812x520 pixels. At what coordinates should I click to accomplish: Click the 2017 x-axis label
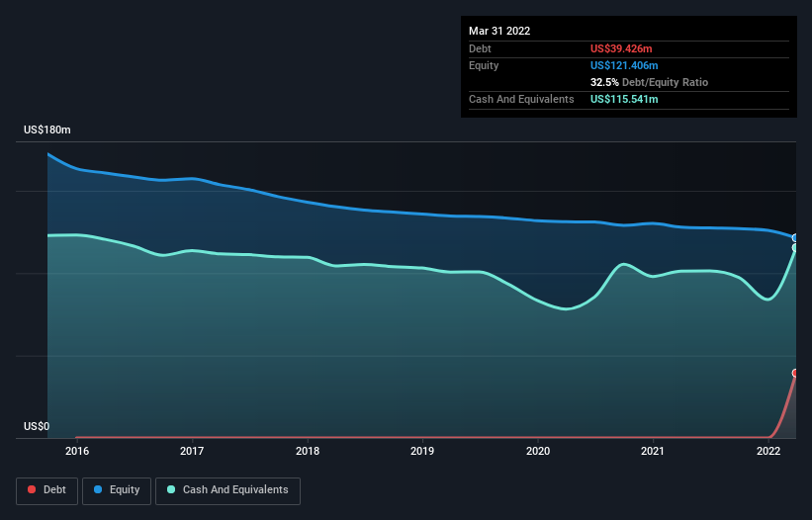tap(192, 451)
